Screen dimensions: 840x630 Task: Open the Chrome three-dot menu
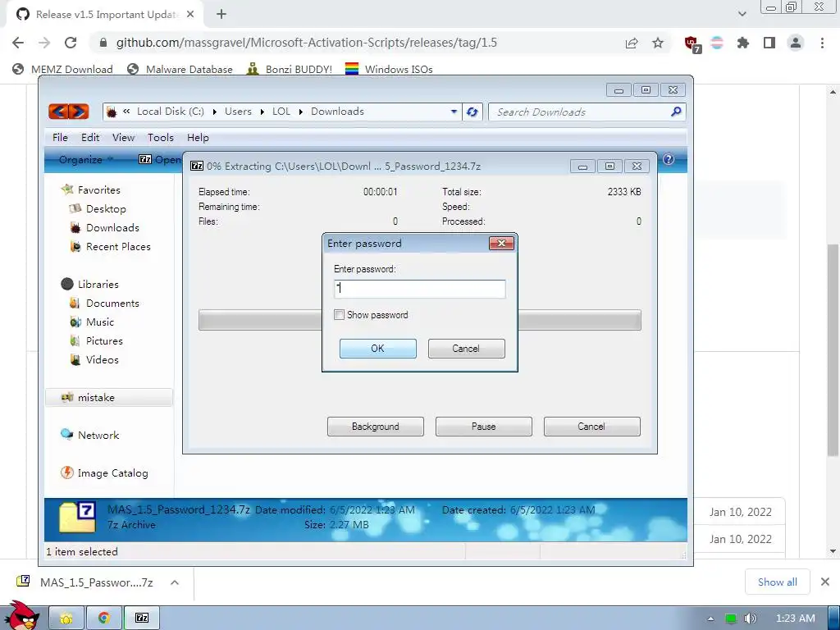pos(822,43)
